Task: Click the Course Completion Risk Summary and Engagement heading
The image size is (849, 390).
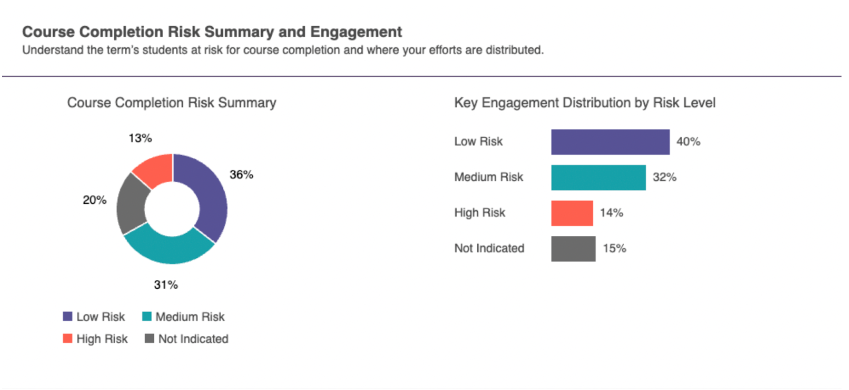Action: 212,32
